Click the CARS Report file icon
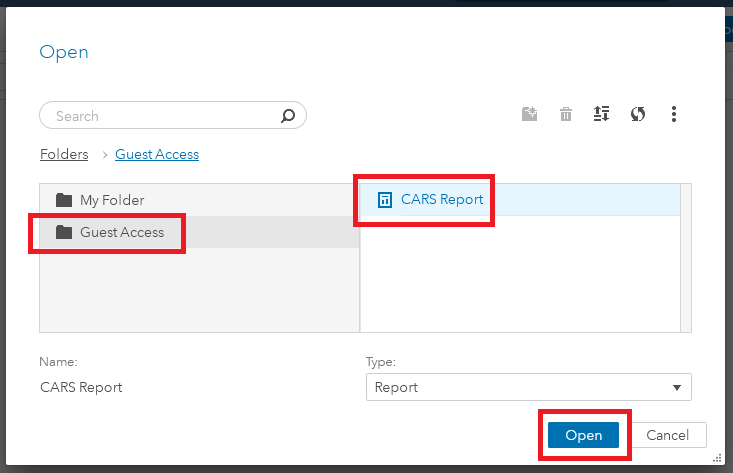 pyautogui.click(x=385, y=200)
